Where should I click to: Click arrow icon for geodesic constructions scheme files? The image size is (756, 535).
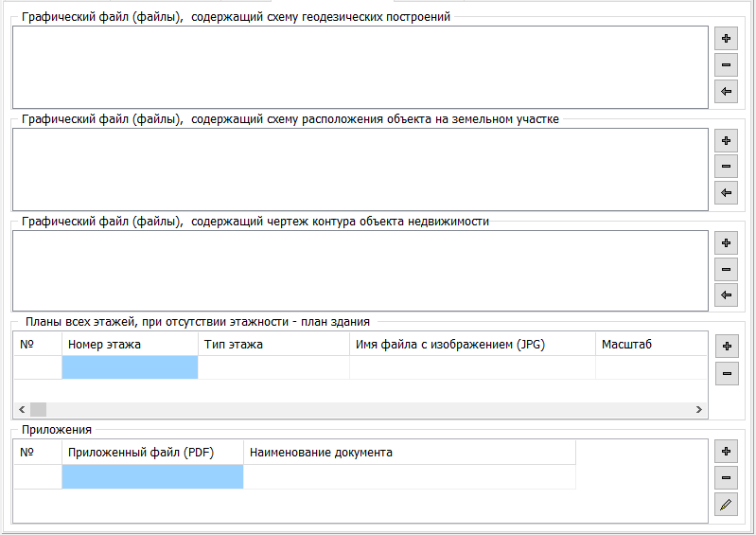726,92
